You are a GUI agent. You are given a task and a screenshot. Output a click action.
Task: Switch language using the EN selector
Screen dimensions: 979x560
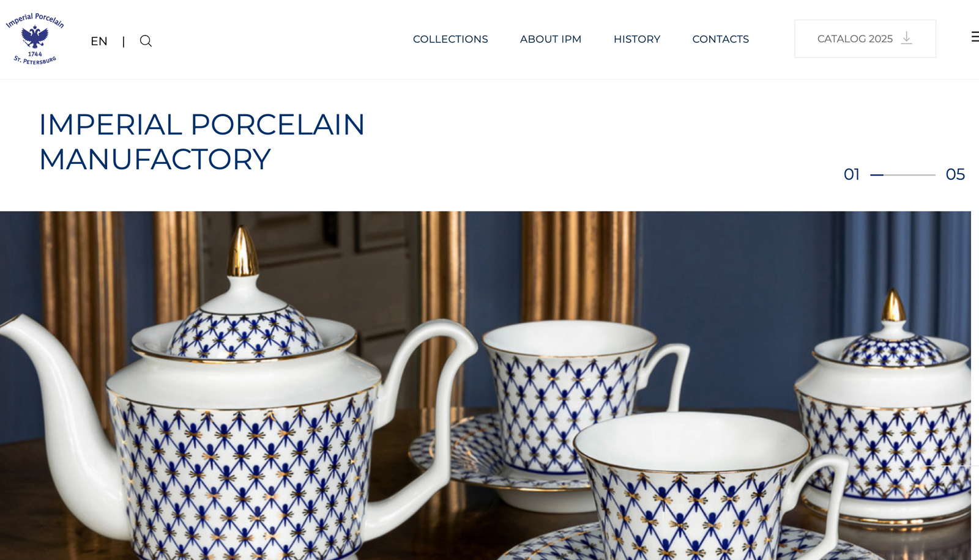coord(99,41)
